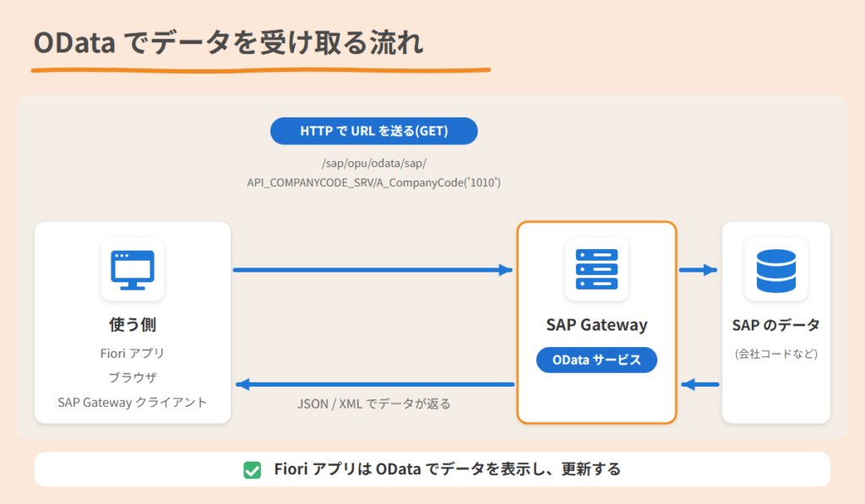Click the ブラウザ label
Viewport: 865px width, 504px height.
133,377
